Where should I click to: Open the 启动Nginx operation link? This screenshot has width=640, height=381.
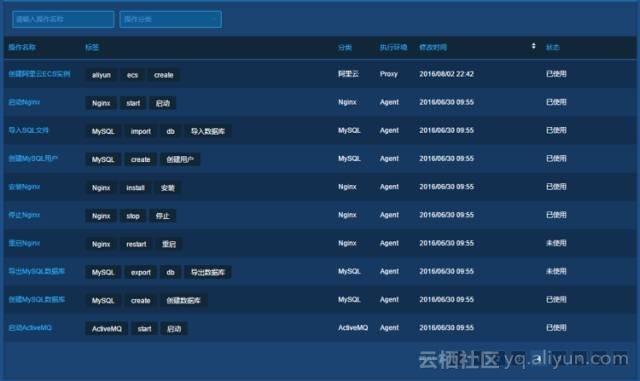(24, 102)
